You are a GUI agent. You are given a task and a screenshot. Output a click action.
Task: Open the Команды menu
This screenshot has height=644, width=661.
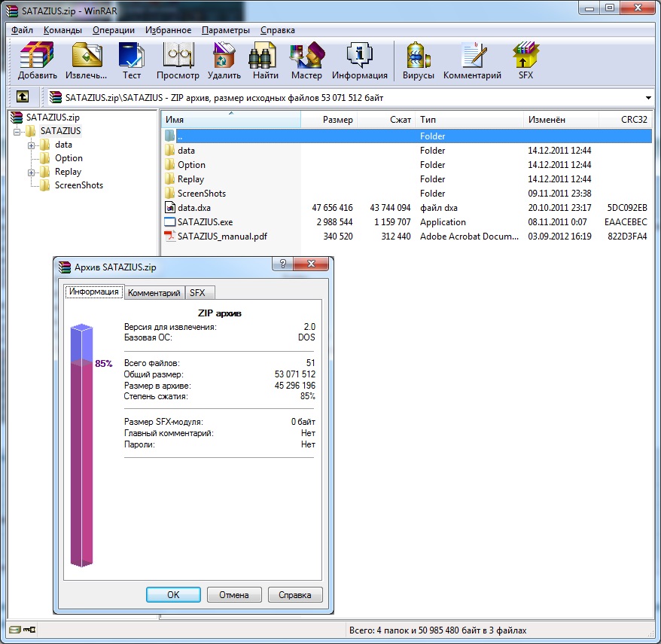[62, 30]
